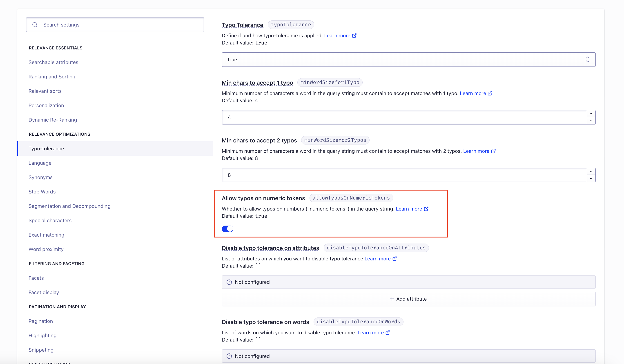Click plus icon beside Add attribute
This screenshot has height=364, width=624.
coord(392,299)
